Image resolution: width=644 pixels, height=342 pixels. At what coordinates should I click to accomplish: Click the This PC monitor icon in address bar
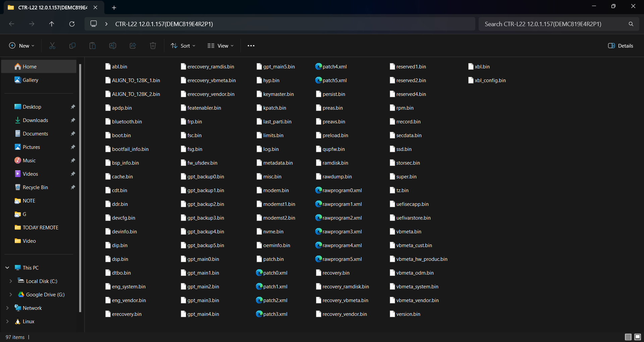94,24
